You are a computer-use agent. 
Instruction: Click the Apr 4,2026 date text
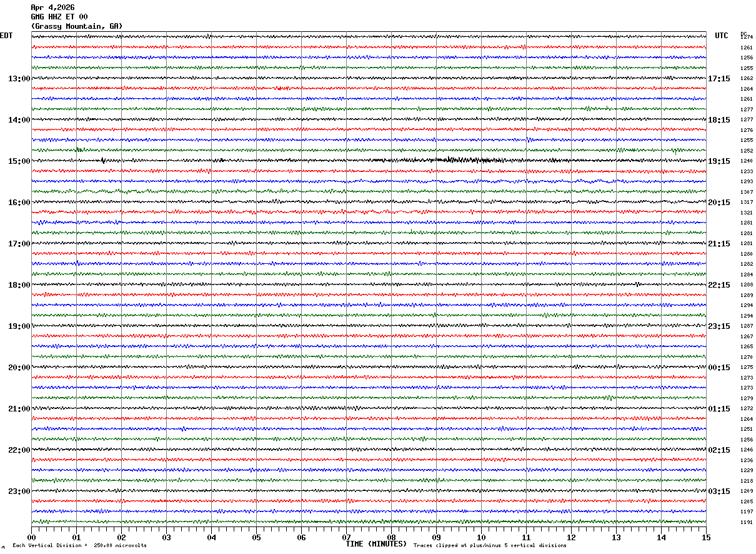point(52,8)
